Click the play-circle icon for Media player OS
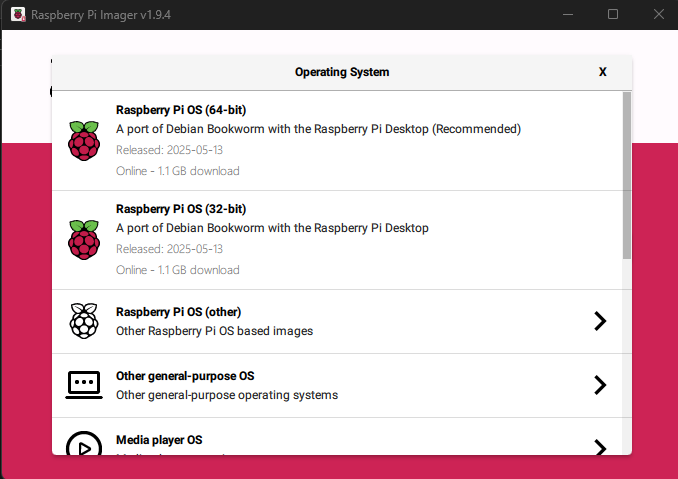Viewport: 678px width, 479px height. tap(84, 443)
